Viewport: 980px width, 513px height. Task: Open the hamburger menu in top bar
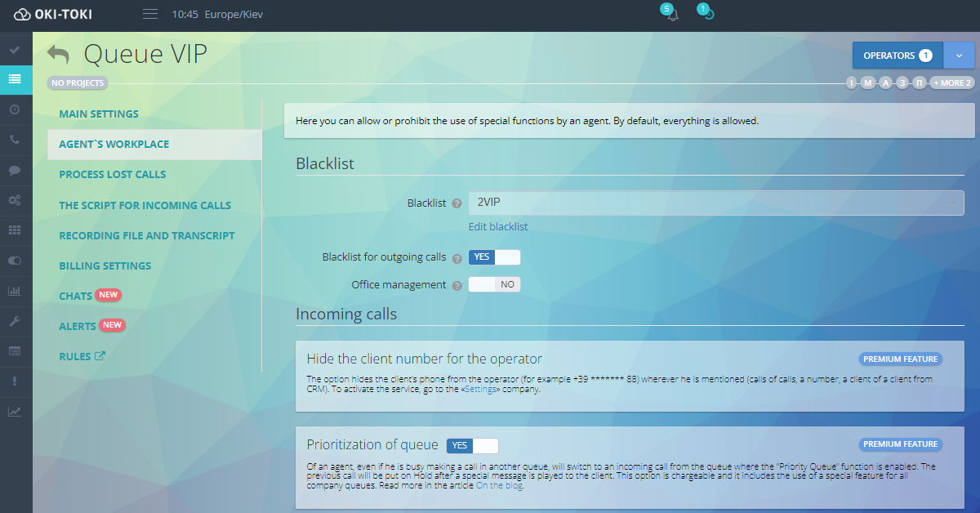click(149, 14)
